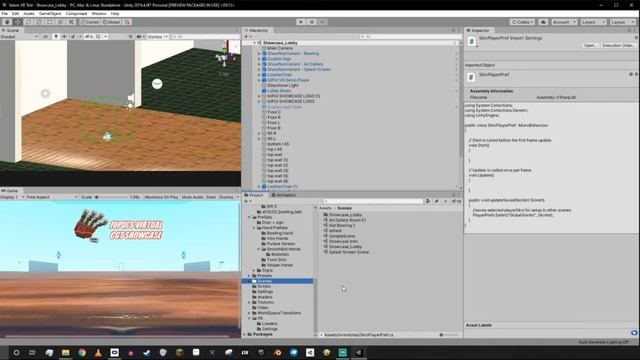Click the cloud services icon
Screen dimensions: 640x360
coord(543,22)
